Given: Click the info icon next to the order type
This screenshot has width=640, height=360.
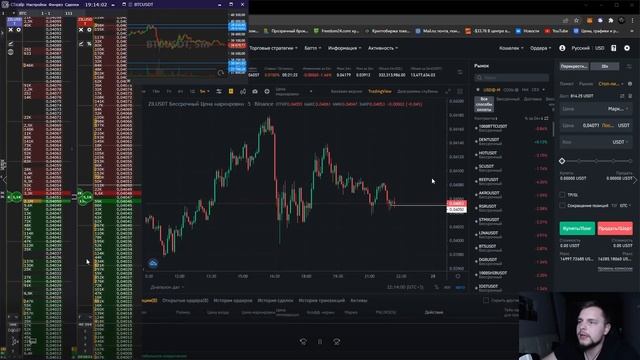Looking at the screenshot, I should pos(630,84).
